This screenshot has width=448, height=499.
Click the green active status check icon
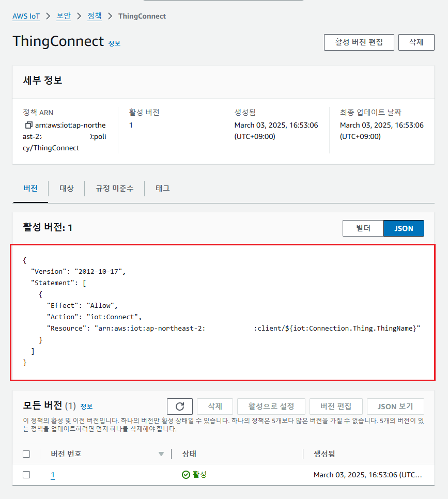pos(186,475)
